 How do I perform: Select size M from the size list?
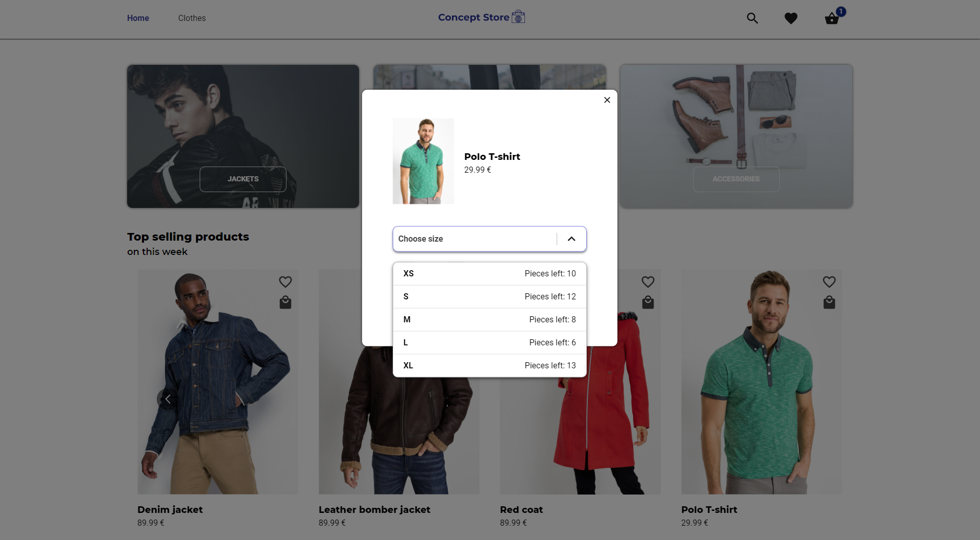pyautogui.click(x=489, y=319)
